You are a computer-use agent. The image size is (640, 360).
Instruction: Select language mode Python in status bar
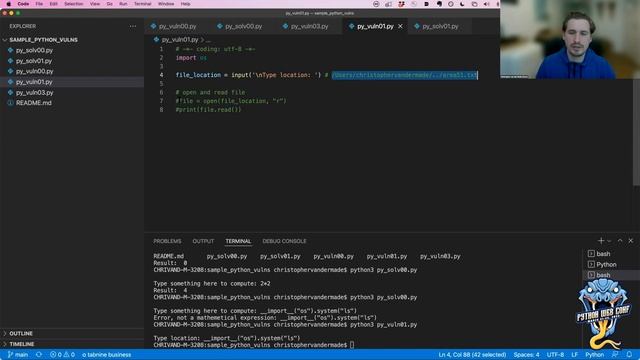[594, 355]
